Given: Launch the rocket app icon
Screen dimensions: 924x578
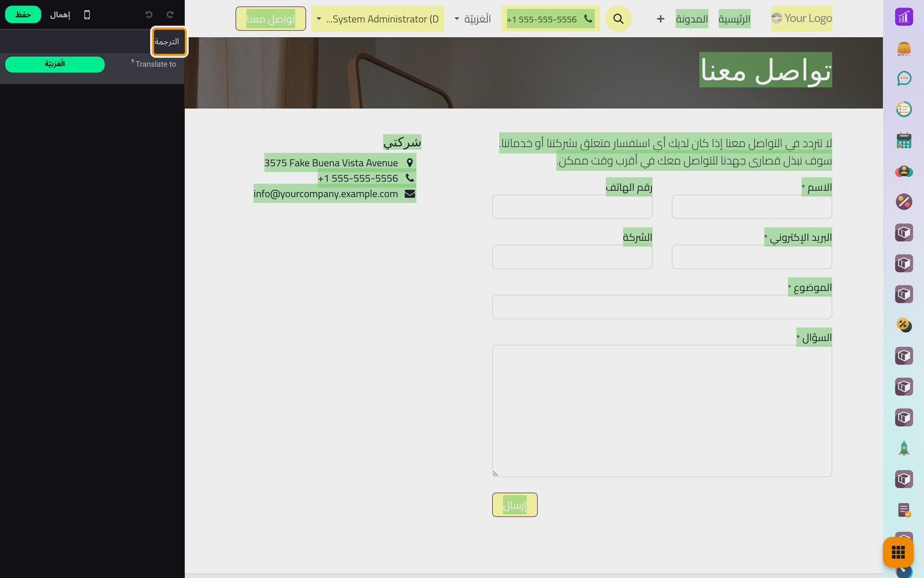Looking at the screenshot, I should [904, 448].
